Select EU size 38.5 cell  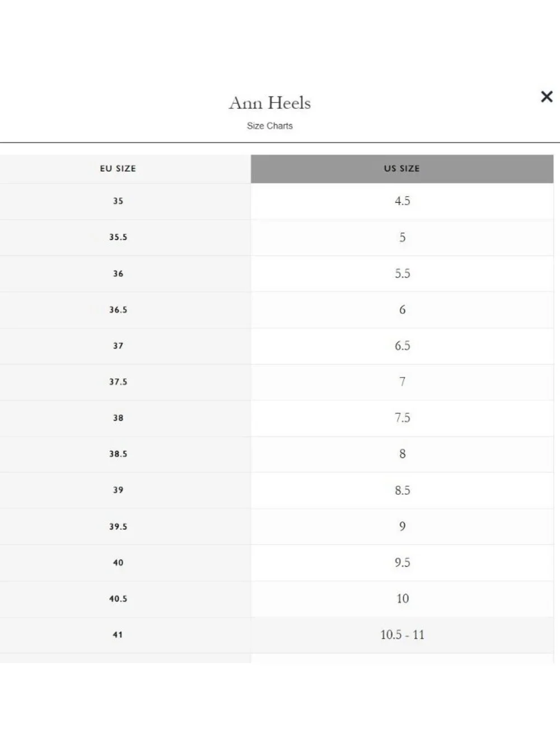118,454
